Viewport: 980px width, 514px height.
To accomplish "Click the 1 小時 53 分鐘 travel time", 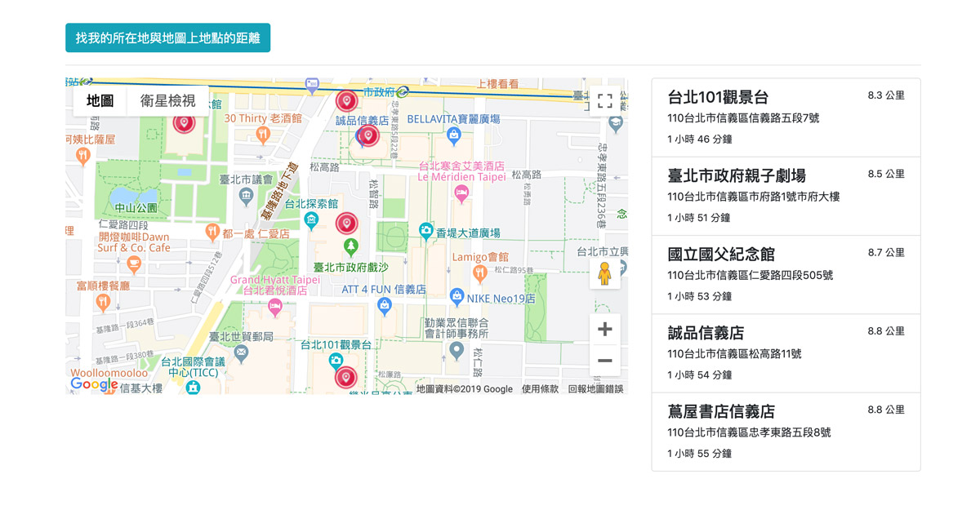I will 698,296.
